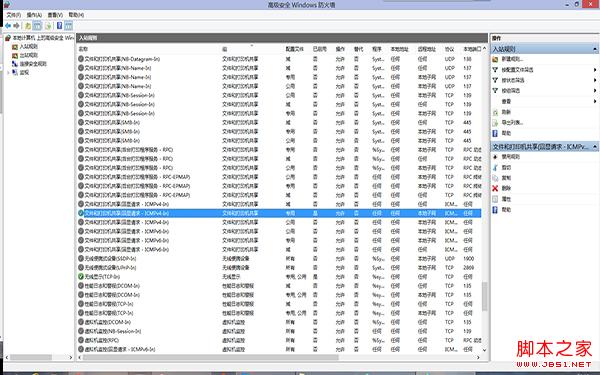Collapse the selected rule's actions section
The width and height of the screenshot is (600, 375).
pos(595,147)
